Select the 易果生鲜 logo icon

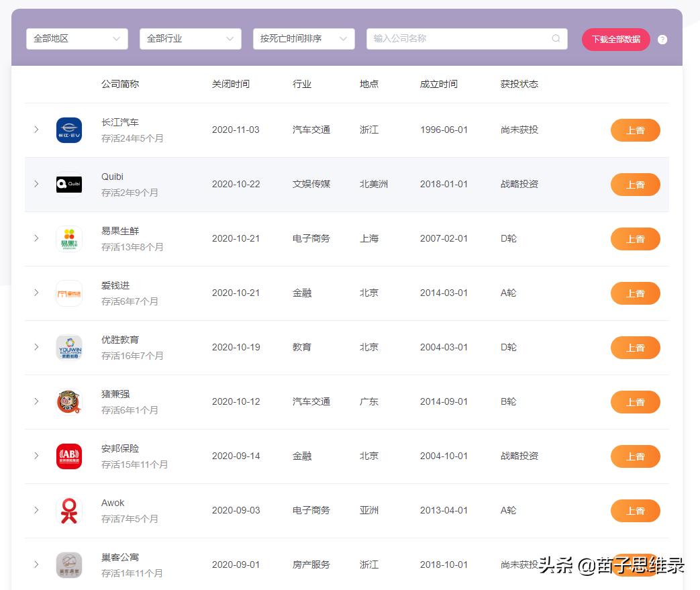click(68, 239)
